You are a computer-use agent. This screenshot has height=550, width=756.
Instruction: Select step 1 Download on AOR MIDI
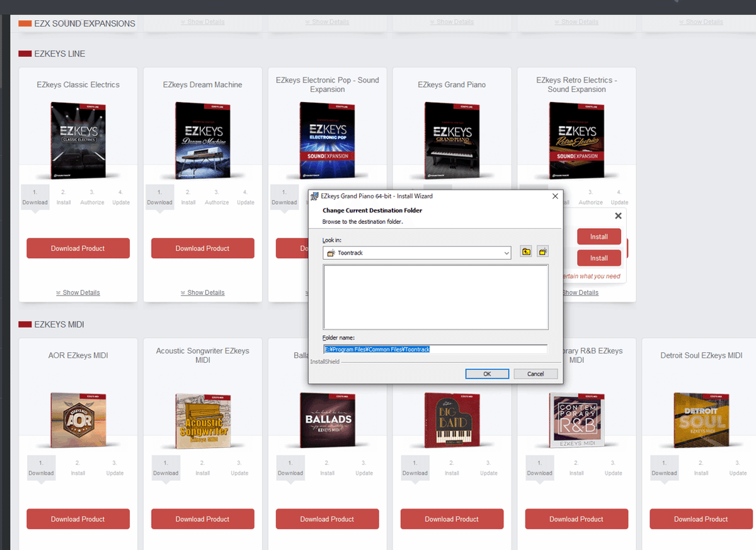pyautogui.click(x=41, y=468)
